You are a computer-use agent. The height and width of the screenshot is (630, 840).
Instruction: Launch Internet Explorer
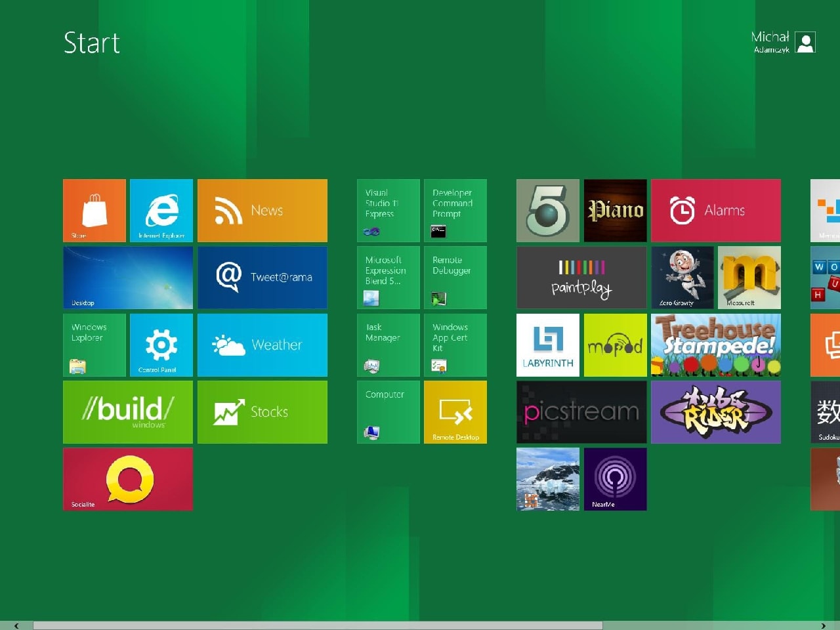coord(161,210)
